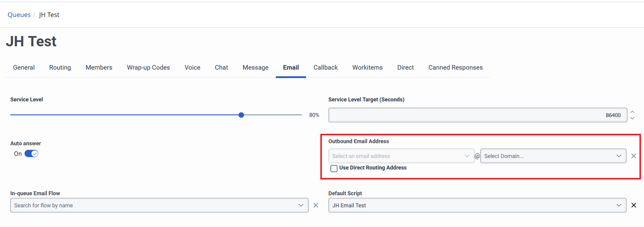
Task: Expand the Select Domain dropdown
Action: point(553,156)
